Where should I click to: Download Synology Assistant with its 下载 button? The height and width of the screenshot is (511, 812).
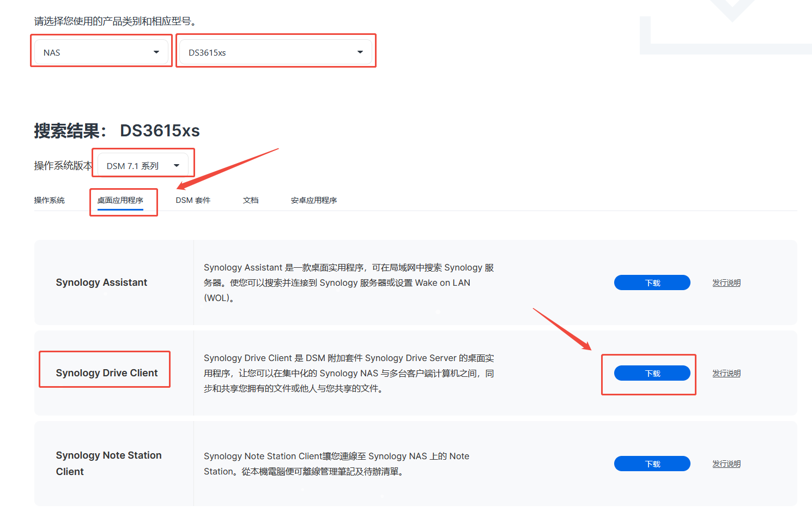[x=652, y=282]
